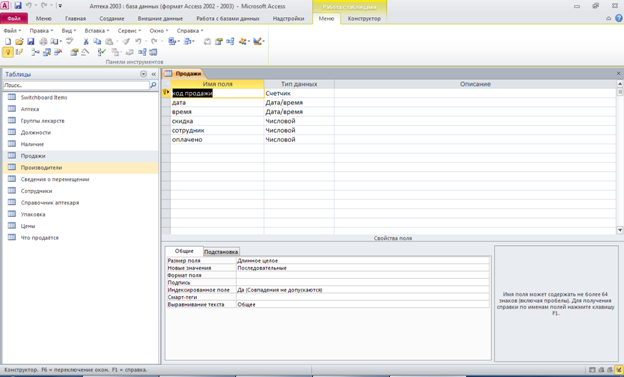Screen dimensions: 624x377
Task: Open the Relationships icon in the first toolbar row
Action: (x=230, y=41)
